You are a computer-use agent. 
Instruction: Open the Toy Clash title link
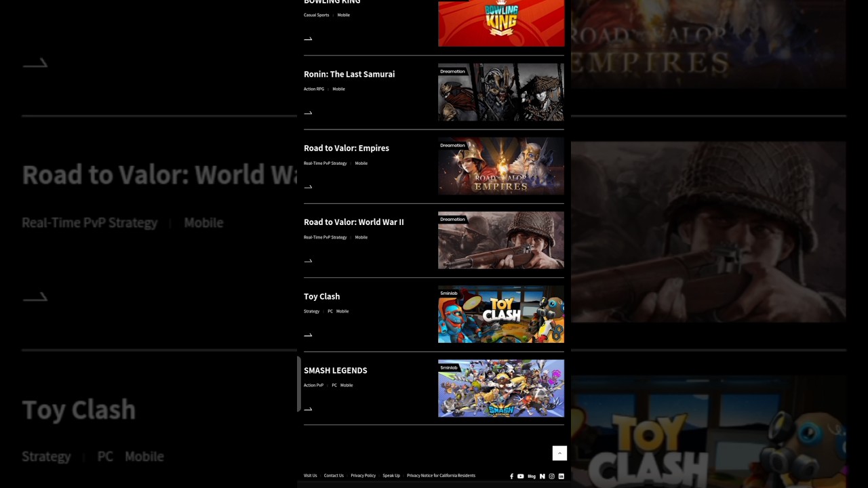[321, 296]
